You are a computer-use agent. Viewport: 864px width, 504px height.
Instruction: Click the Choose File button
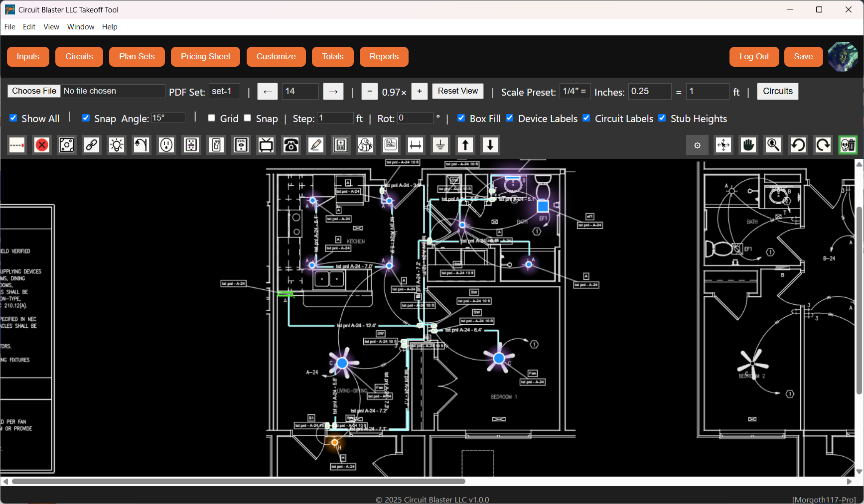(x=34, y=91)
